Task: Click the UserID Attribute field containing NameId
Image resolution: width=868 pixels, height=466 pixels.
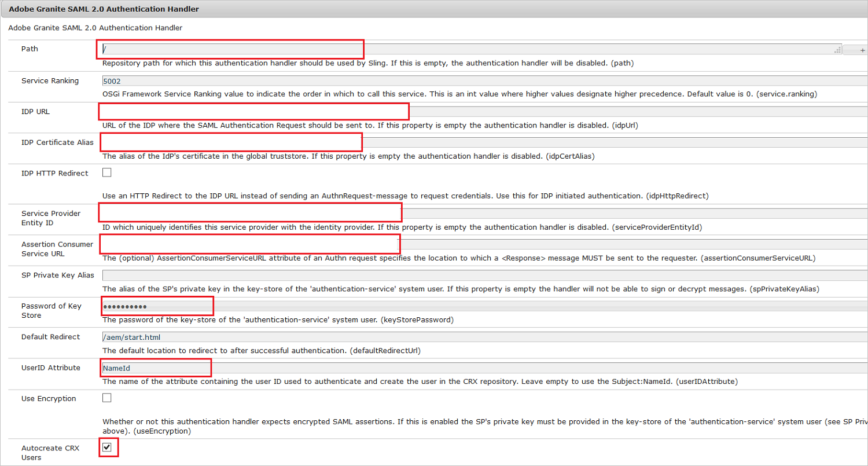Action: [155, 368]
